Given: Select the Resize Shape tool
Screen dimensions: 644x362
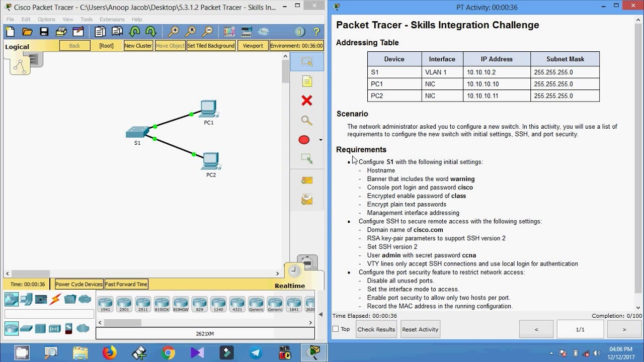Looking at the screenshot, I should pyautogui.click(x=306, y=158).
